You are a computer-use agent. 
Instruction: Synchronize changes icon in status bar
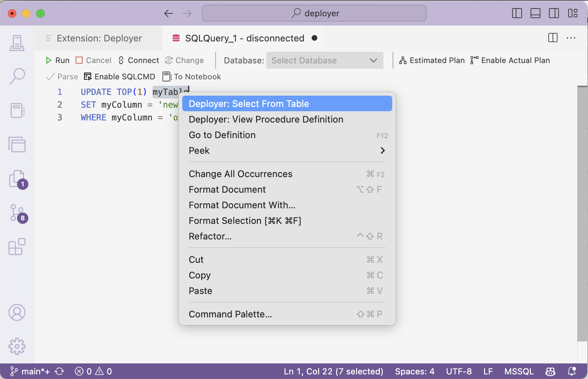pyautogui.click(x=60, y=371)
